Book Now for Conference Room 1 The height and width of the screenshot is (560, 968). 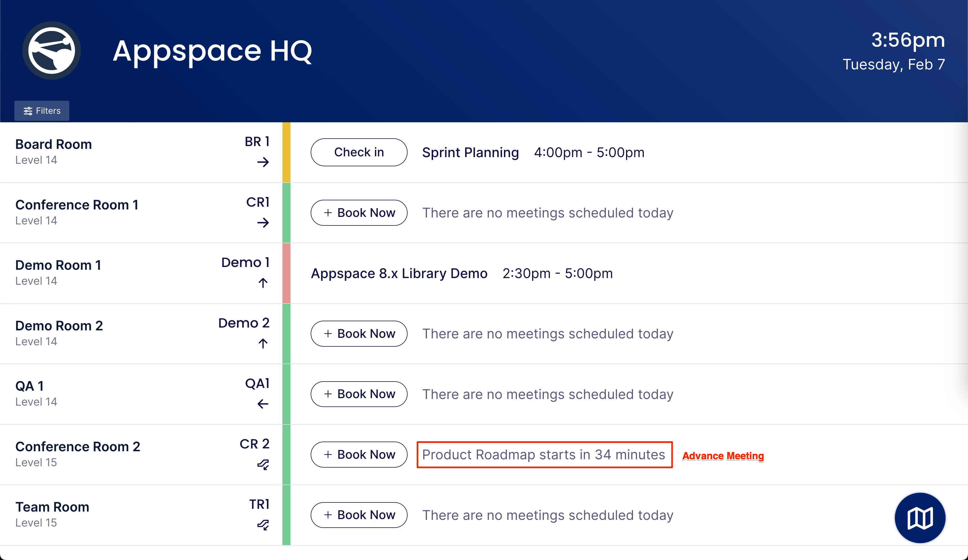click(x=359, y=213)
